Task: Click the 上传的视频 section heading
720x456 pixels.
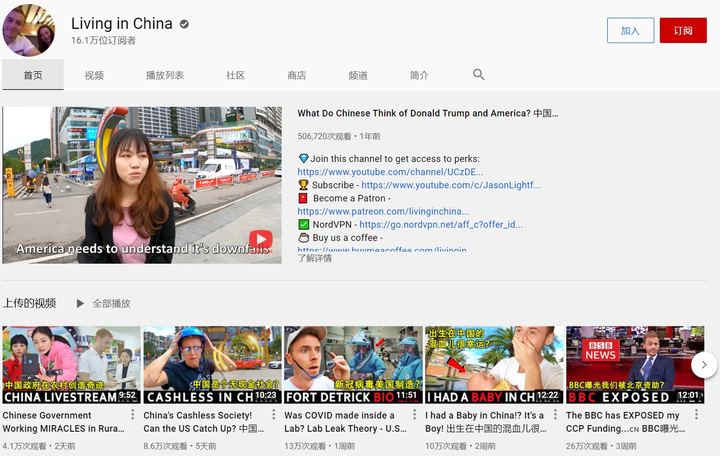Action: coord(29,303)
